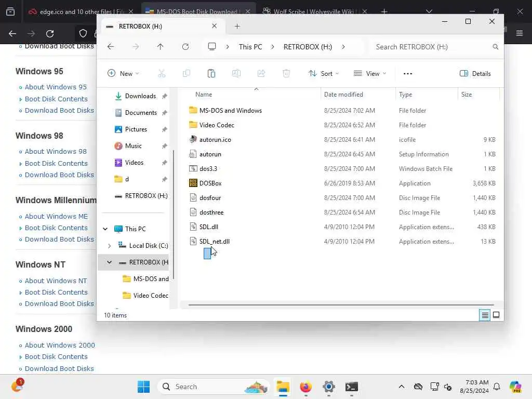Open the Sort dropdown menu

[323, 74]
